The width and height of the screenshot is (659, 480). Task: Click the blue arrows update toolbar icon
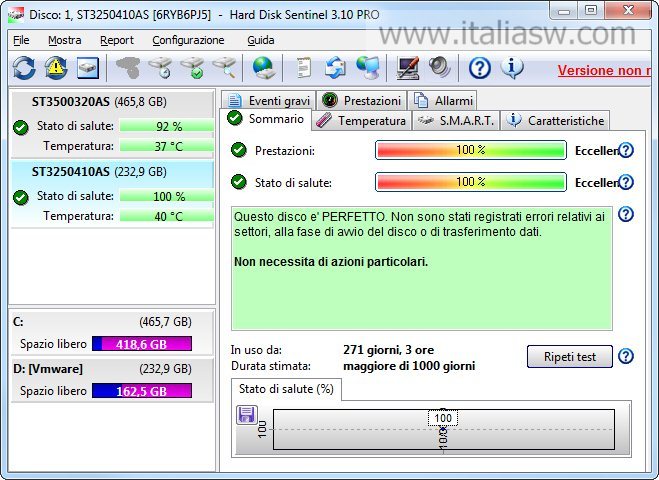335,68
